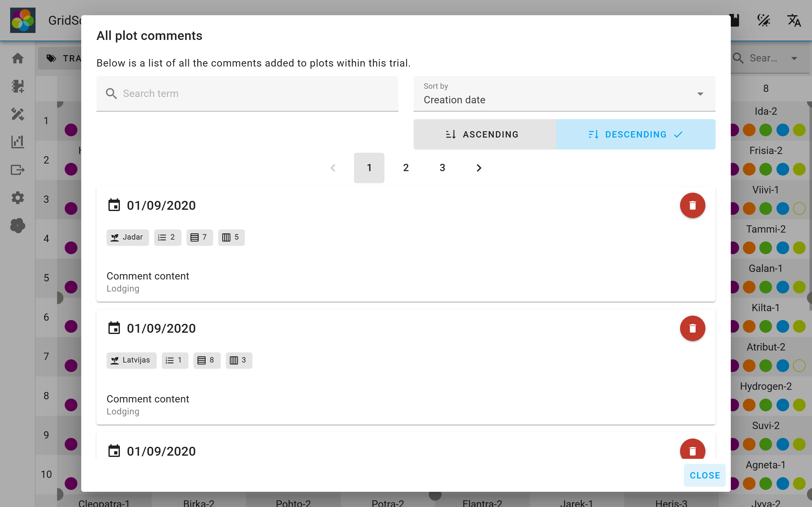
Task: Go to page 2 of comments
Action: 406,168
